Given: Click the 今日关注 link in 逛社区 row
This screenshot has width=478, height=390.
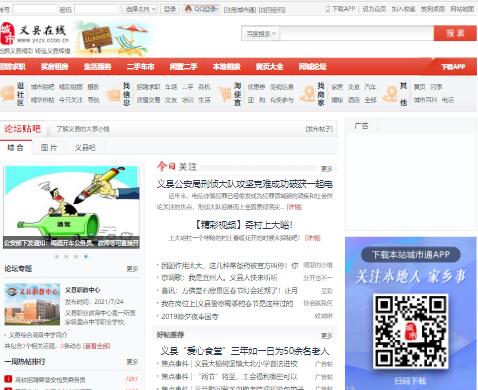Looking at the screenshot, I should tap(71, 100).
